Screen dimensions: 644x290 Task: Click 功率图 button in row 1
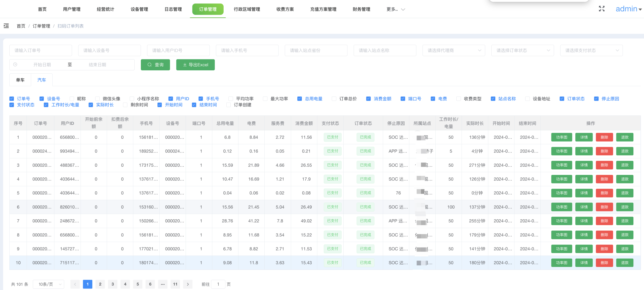coord(561,137)
